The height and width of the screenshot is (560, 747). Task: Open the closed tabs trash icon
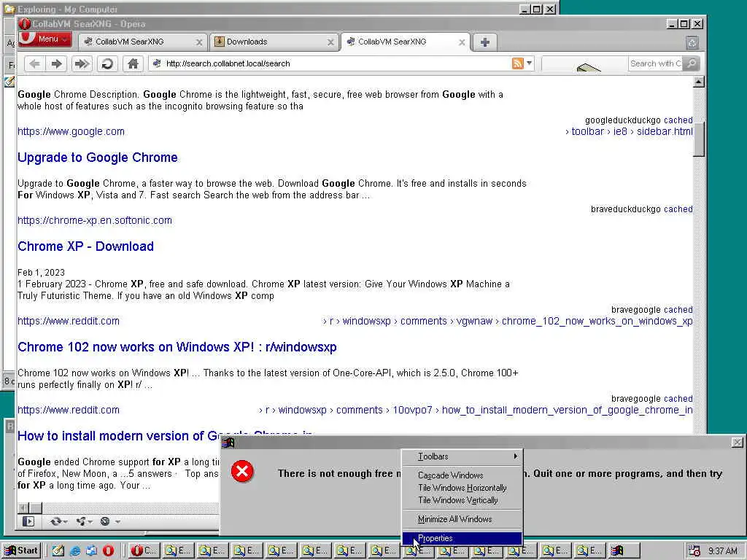[x=693, y=43]
